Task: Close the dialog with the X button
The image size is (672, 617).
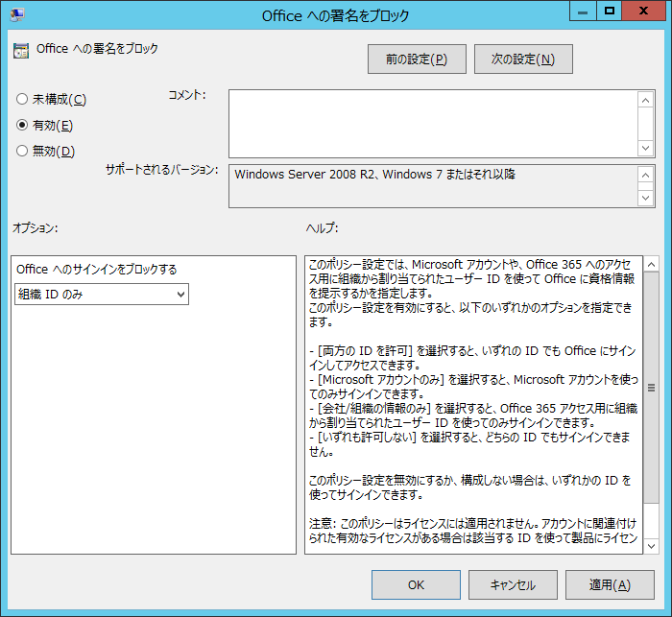Action: 643,12
